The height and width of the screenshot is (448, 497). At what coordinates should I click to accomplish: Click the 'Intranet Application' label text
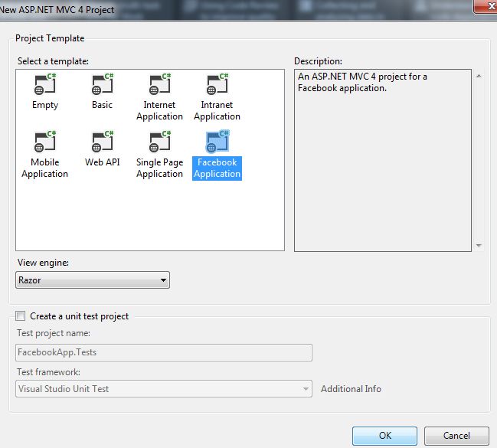217,110
